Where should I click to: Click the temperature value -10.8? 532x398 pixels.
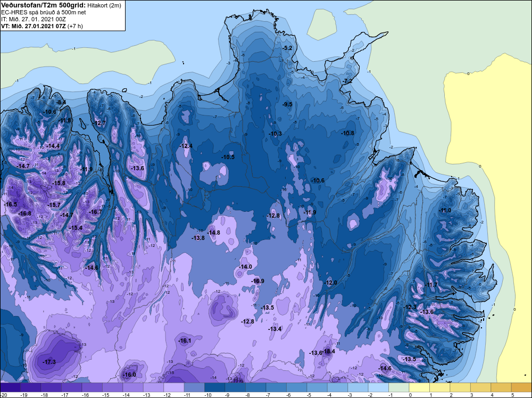pyautogui.click(x=347, y=133)
